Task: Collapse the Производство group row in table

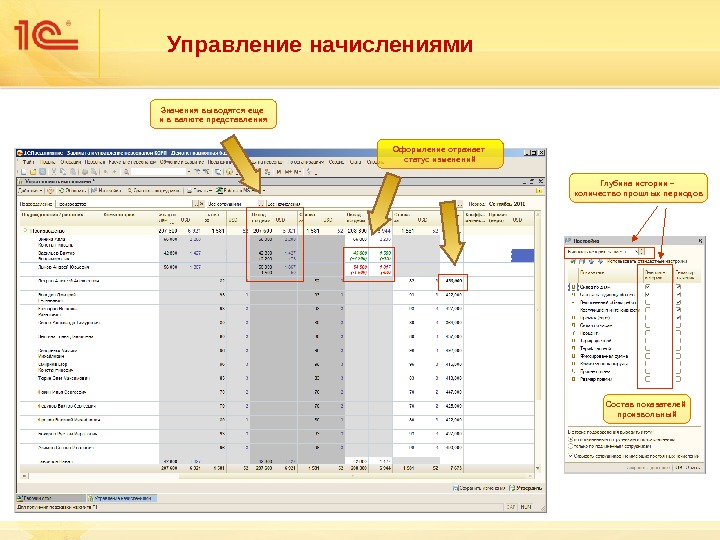Action: coord(25,231)
